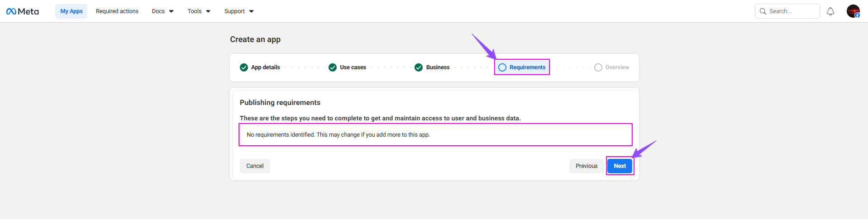
Task: Cancel the app creation
Action: (x=255, y=166)
